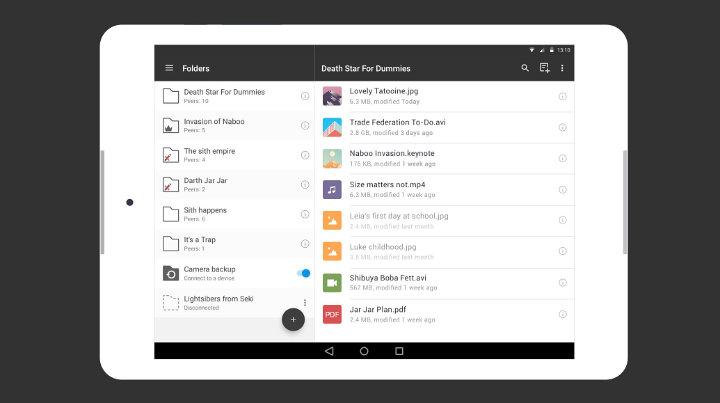The height and width of the screenshot is (403, 720).
Task: View info for Size matters not.mp4
Action: pyautogui.click(x=562, y=190)
